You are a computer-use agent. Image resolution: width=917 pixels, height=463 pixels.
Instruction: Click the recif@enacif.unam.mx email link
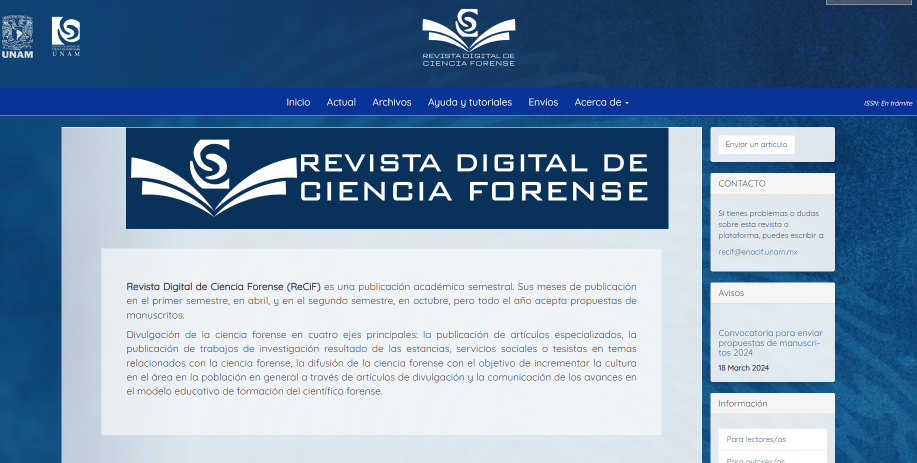(x=758, y=252)
